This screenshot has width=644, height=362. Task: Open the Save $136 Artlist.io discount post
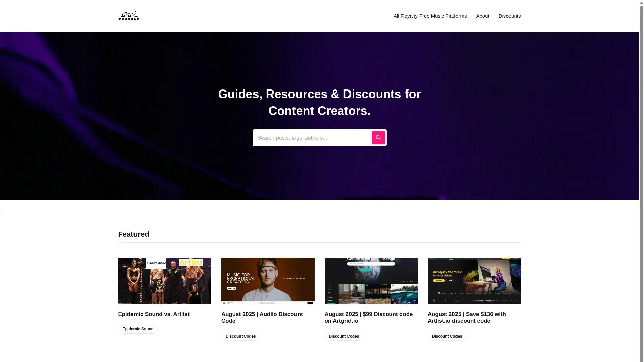pyautogui.click(x=467, y=317)
